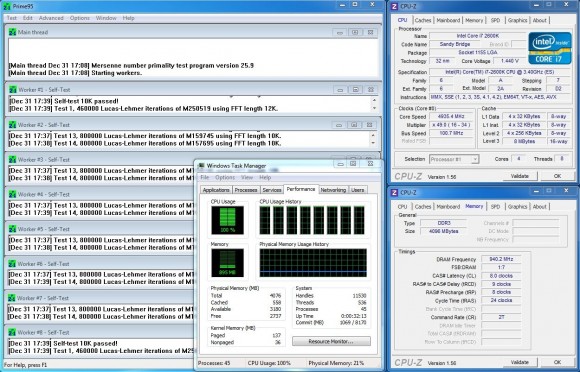Click Worker #1 scrollbar up arrow
This screenshot has width=580, height=372.
(x=374, y=100)
